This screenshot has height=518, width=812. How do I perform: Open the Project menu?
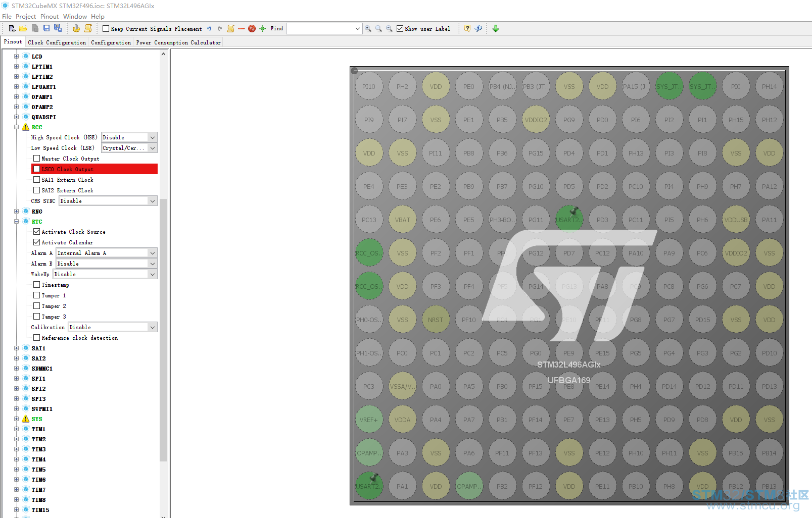pyautogui.click(x=26, y=17)
